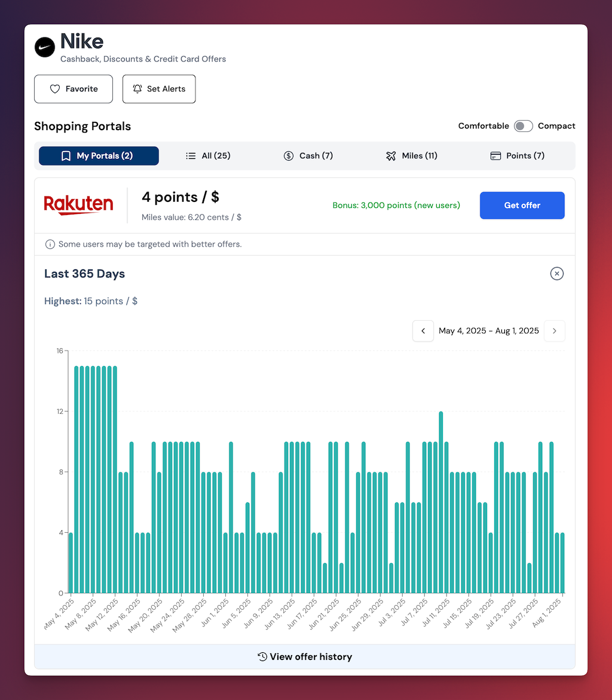612x700 pixels.
Task: Click the Nike swoosh logo
Action: coord(45,47)
